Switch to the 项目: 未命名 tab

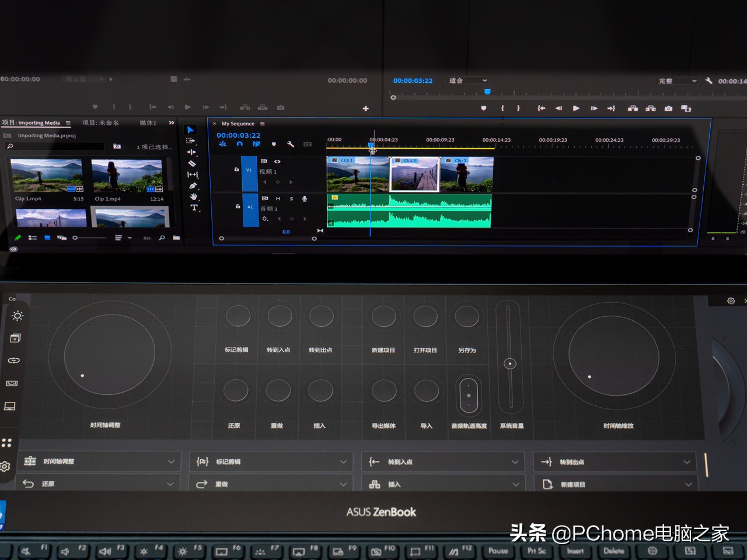coord(100,123)
